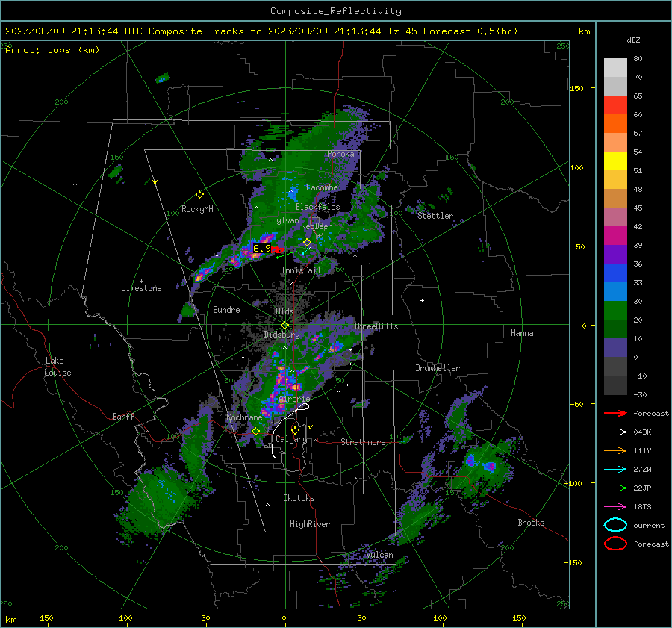Select the Lacombe map label
Image resolution: width=672 pixels, height=628 pixels.
coord(322,187)
